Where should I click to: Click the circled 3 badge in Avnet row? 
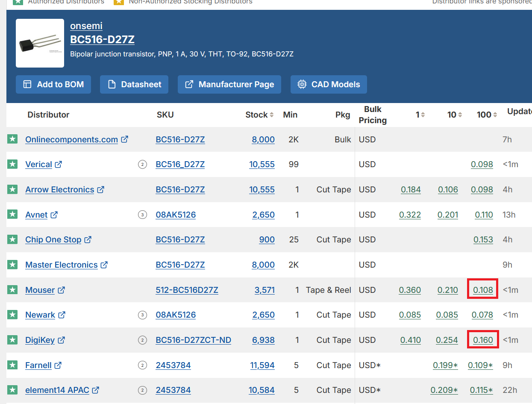pos(142,215)
